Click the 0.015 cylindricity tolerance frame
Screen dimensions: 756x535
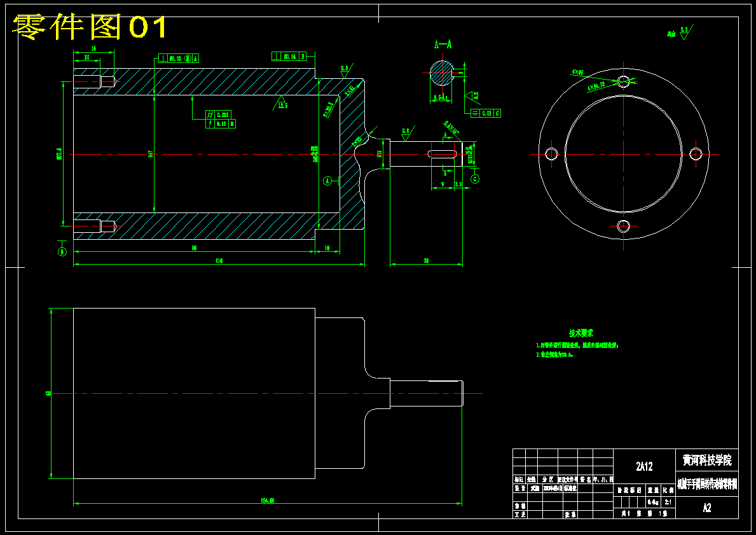(219, 115)
